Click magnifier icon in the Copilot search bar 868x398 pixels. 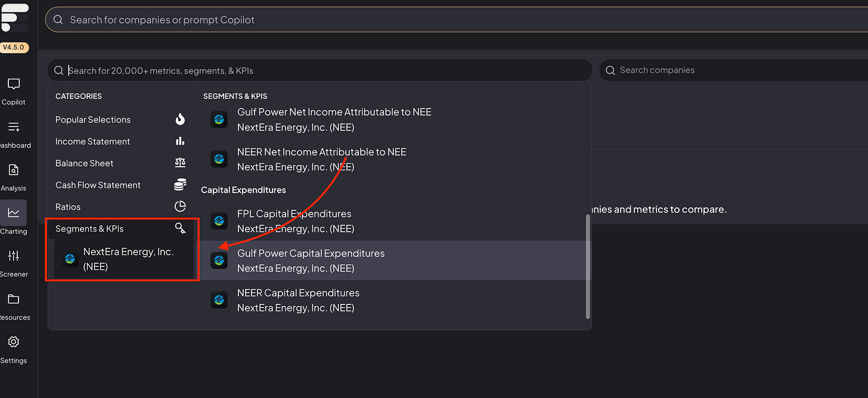58,20
